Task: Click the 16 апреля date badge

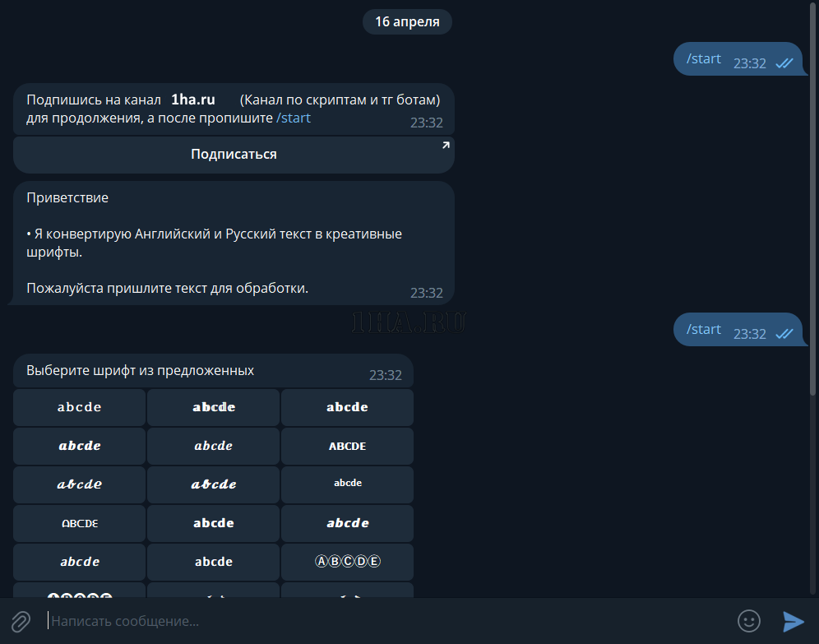Action: [407, 22]
